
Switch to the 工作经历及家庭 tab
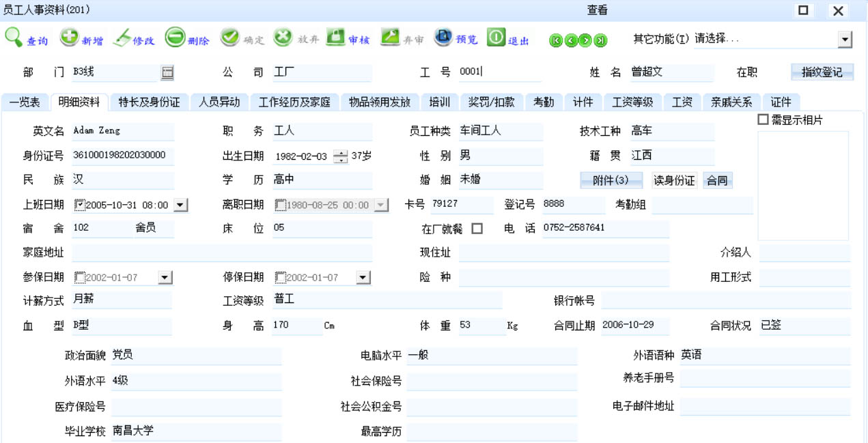pos(294,102)
